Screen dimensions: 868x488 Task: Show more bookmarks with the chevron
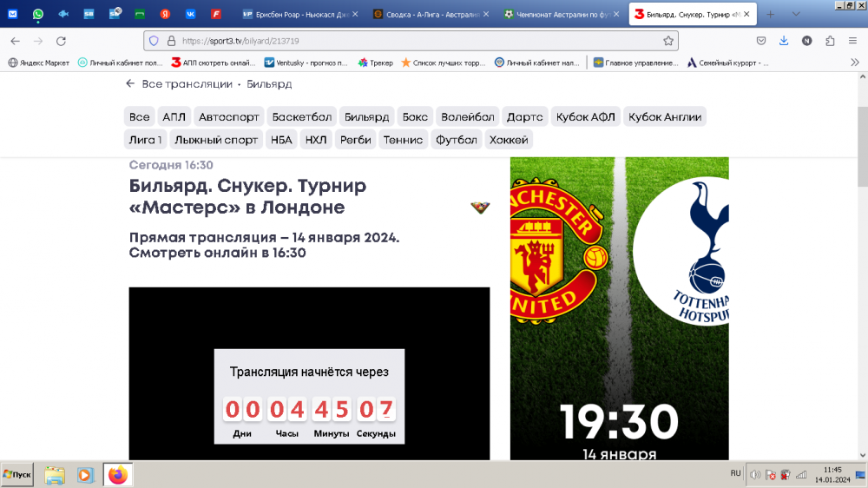pos(854,63)
